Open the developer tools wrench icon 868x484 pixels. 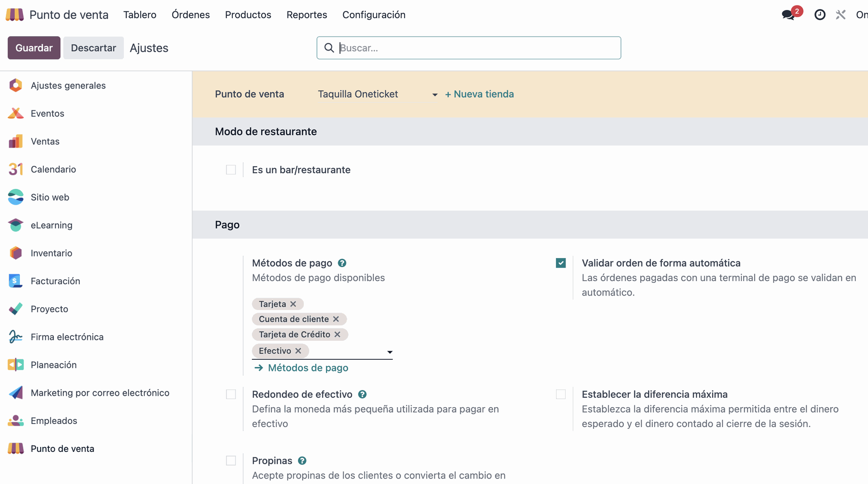pyautogui.click(x=840, y=15)
